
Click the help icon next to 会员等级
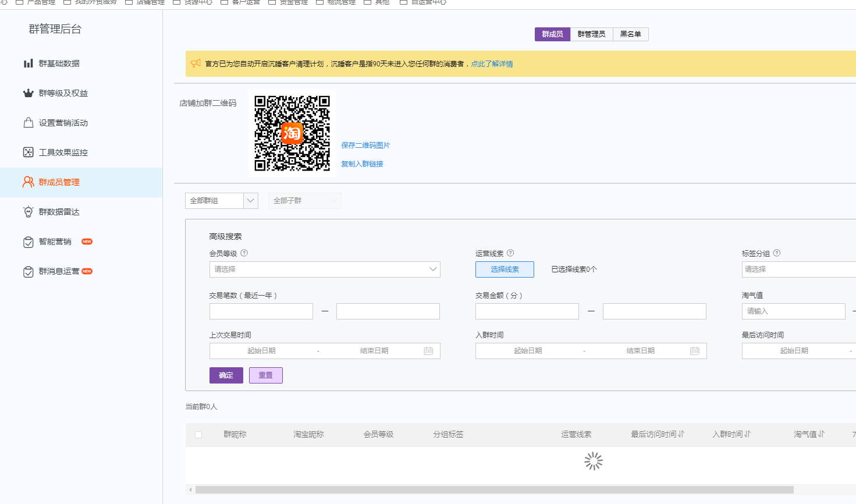pyautogui.click(x=244, y=253)
